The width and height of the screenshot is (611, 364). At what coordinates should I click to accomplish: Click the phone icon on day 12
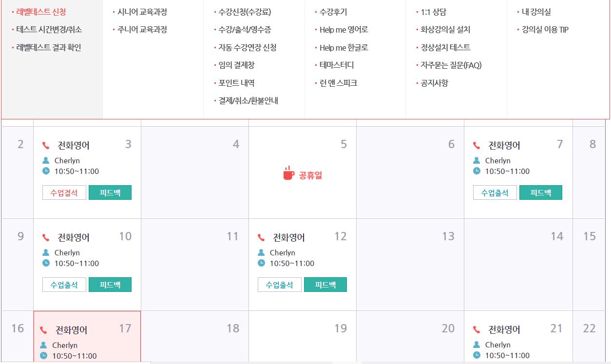[x=261, y=237]
